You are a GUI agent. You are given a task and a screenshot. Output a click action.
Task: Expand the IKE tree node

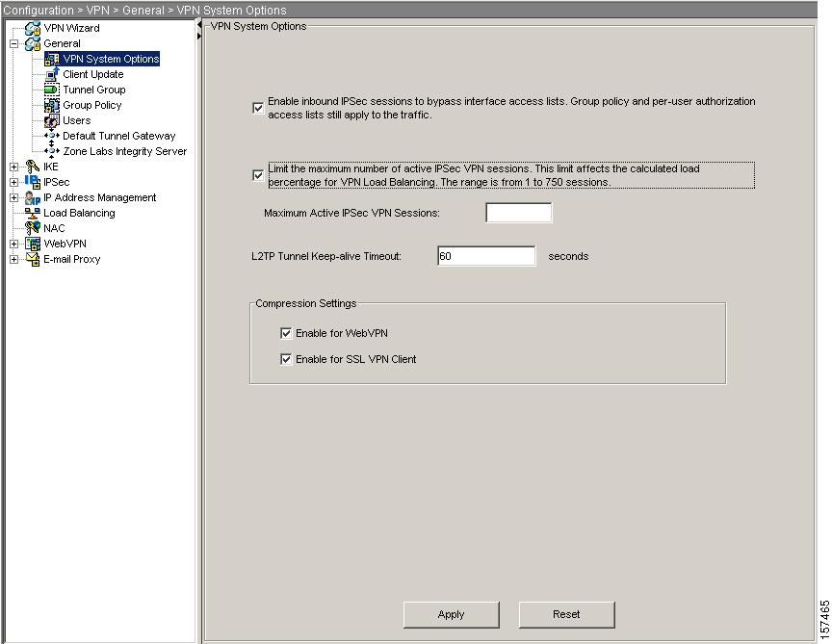click(x=13, y=167)
